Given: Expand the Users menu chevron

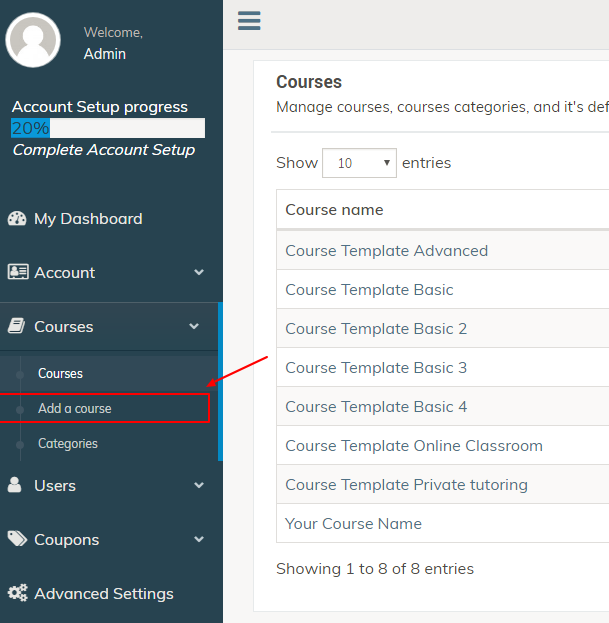Looking at the screenshot, I should pyautogui.click(x=199, y=485).
